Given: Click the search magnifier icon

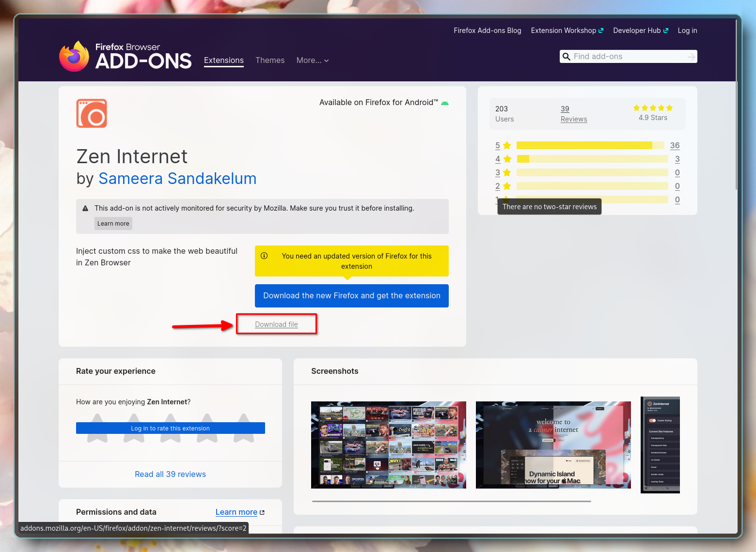Looking at the screenshot, I should coord(566,57).
